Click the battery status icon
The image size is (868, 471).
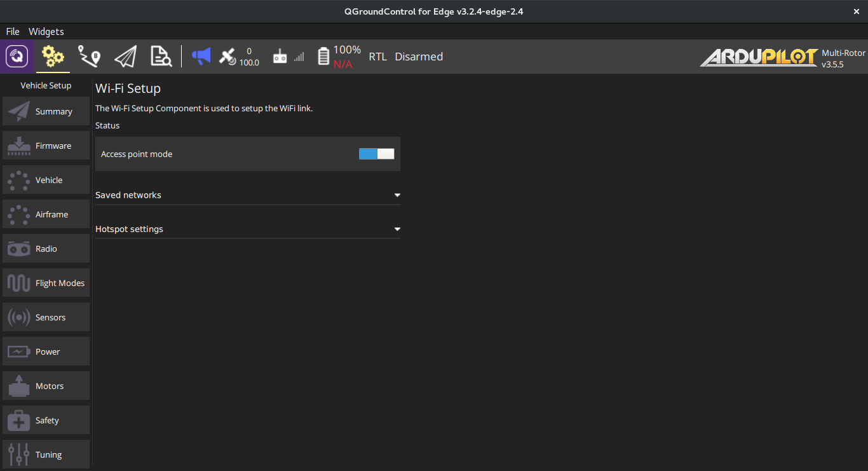point(323,57)
